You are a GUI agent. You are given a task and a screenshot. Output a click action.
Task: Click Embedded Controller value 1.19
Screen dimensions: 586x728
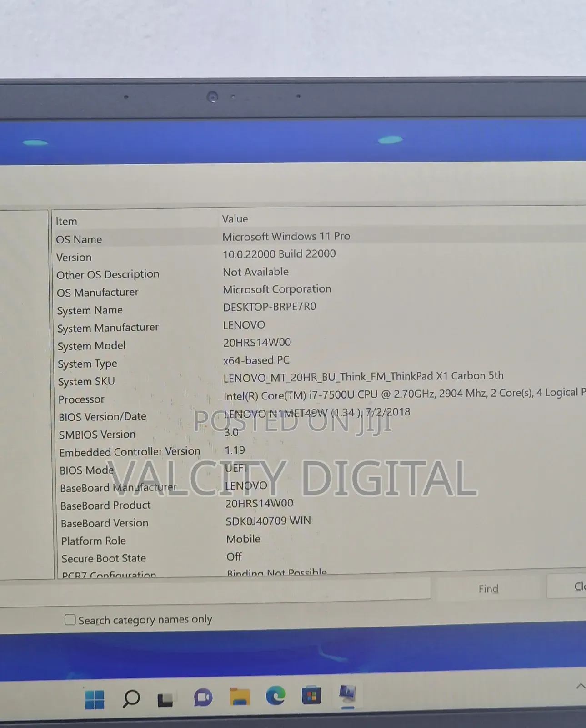(x=235, y=450)
